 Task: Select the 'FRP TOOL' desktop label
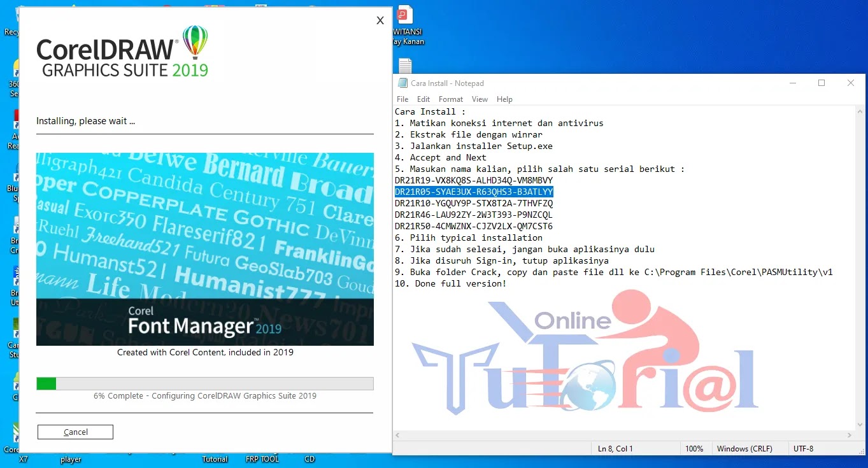tap(262, 459)
